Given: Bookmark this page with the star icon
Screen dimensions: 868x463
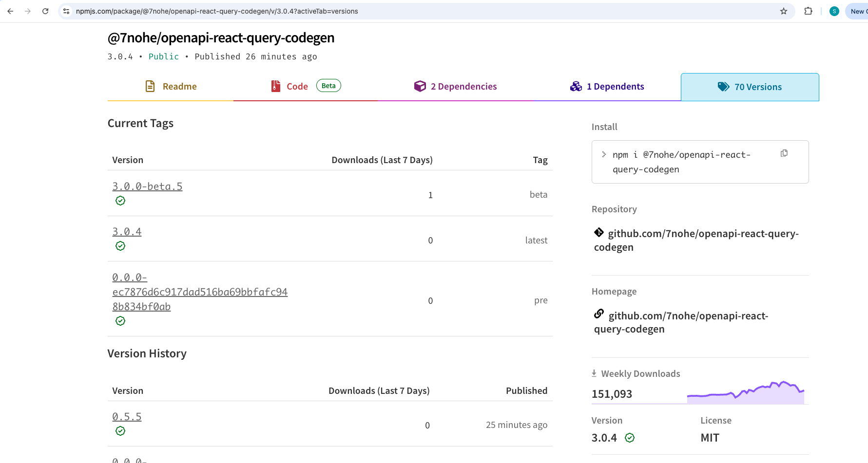Looking at the screenshot, I should [x=784, y=11].
